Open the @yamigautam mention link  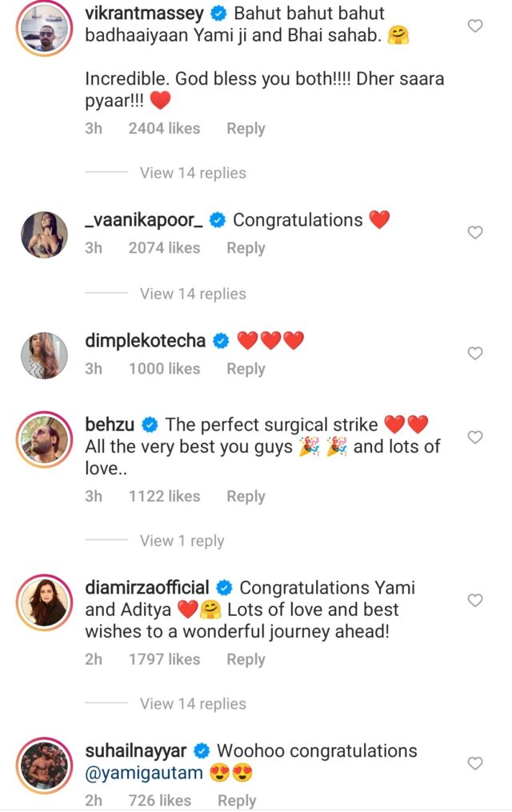coord(148,775)
